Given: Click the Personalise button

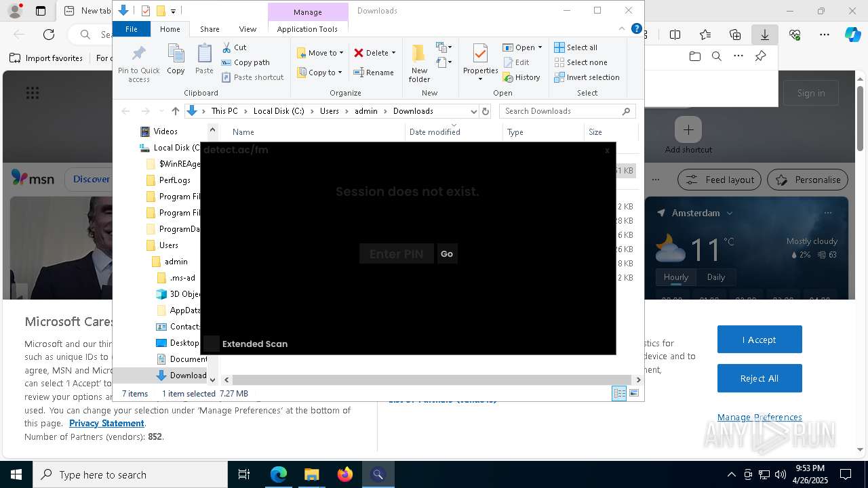Looking at the screenshot, I should [808, 180].
